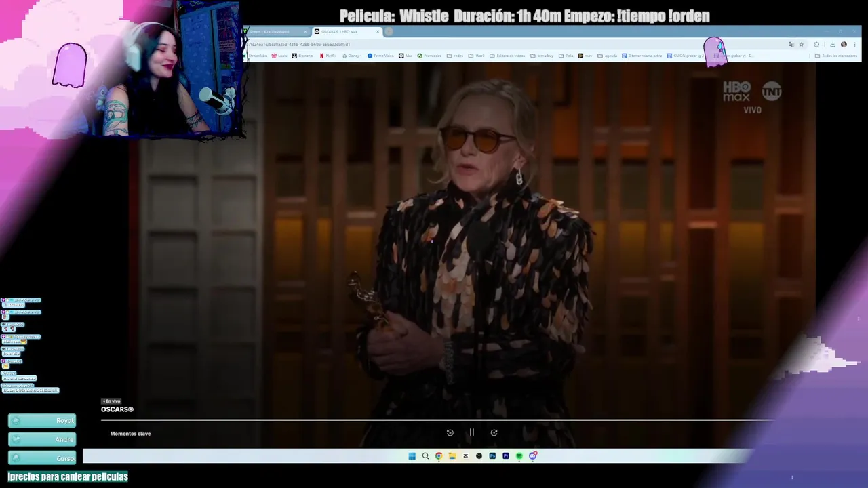Screen dimensions: 868x488
Task: Open the GUION grabar ig doc bookmark
Action: tap(685, 56)
